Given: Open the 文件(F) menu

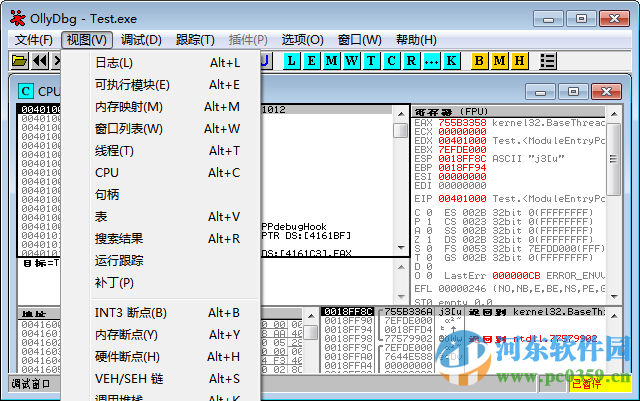Looking at the screenshot, I should coord(34,40).
